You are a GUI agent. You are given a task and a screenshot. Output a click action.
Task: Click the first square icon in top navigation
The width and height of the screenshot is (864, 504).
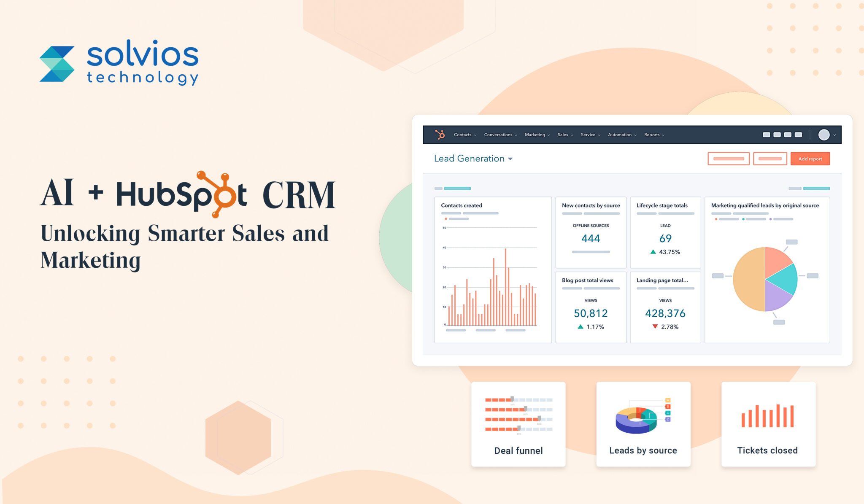pyautogui.click(x=767, y=135)
